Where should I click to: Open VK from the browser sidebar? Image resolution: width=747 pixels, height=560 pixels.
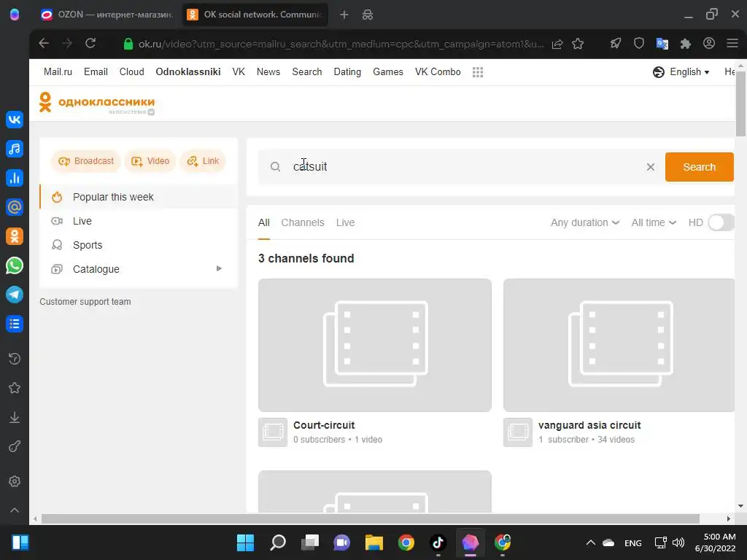pos(15,119)
